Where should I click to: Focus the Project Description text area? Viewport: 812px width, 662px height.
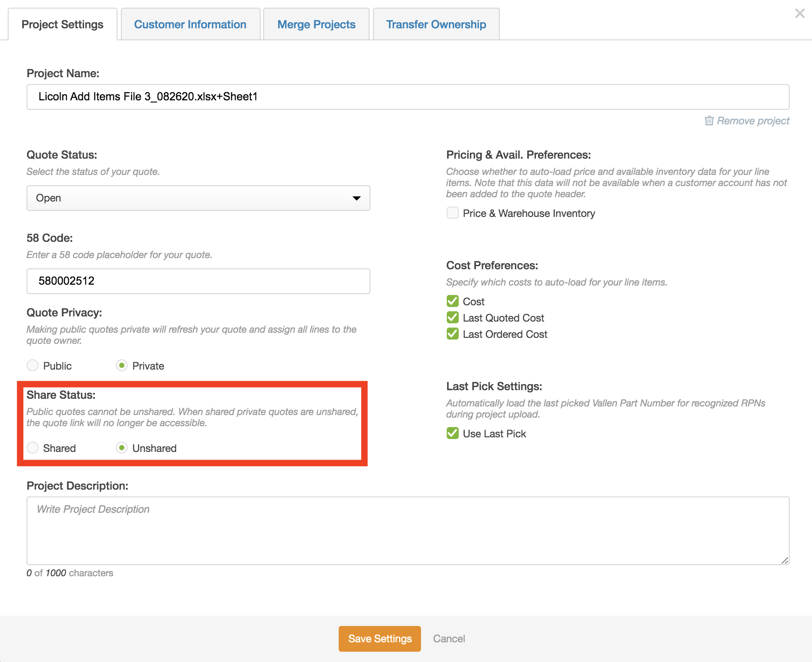coord(407,531)
